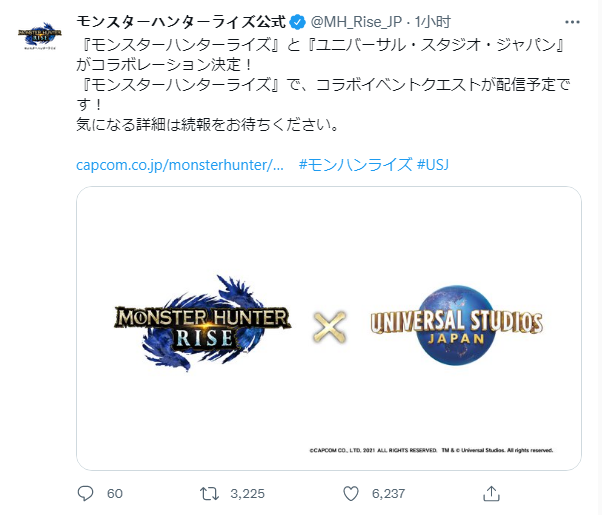Click the retweet arrows icon
The height and width of the screenshot is (515, 602).
coord(209,493)
